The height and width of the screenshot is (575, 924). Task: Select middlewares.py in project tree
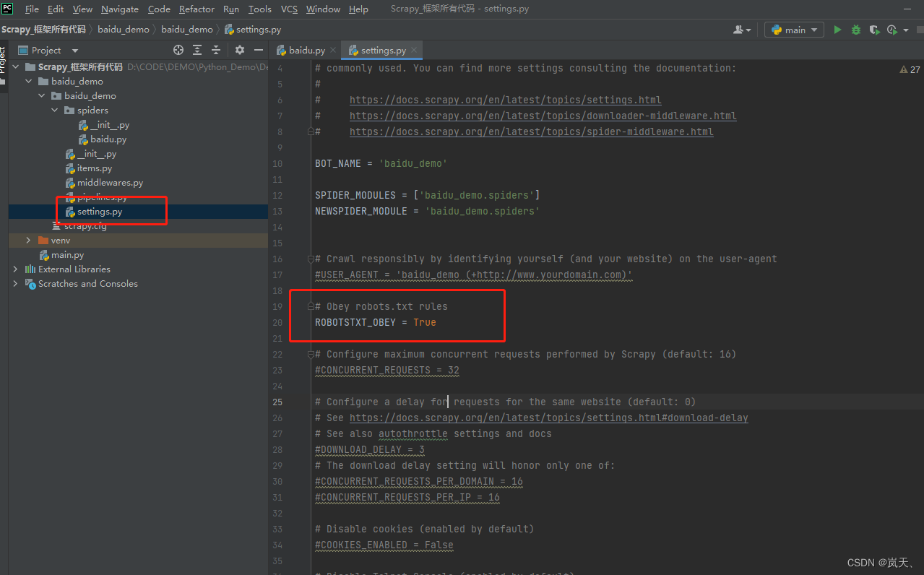(110, 182)
